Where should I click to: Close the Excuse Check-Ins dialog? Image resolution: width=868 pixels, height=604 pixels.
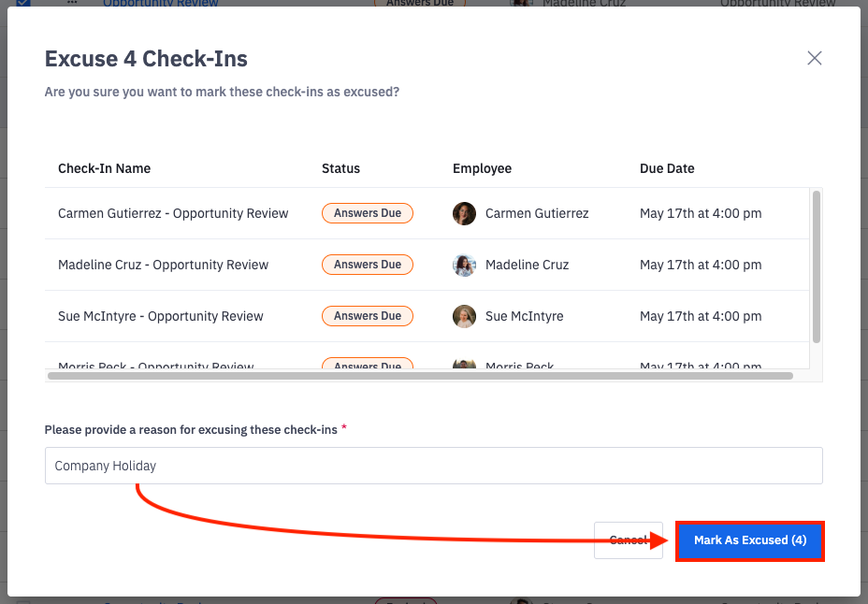click(815, 58)
